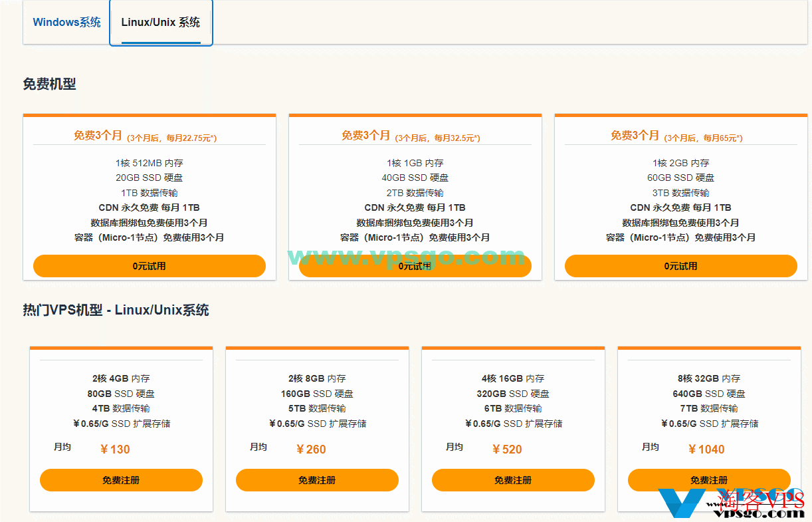812x522 pixels.
Task: Click 免费注册 for ¥520 plan
Action: [x=513, y=480]
